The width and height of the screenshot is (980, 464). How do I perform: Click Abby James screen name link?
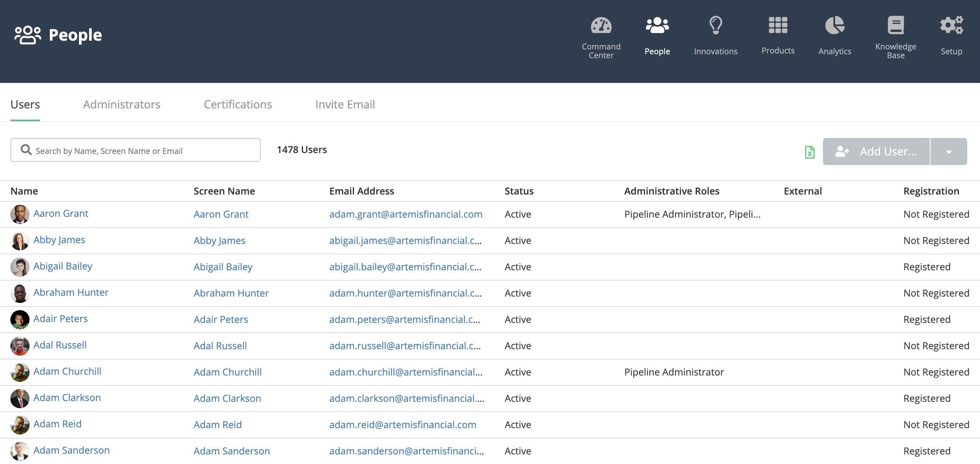click(x=219, y=241)
